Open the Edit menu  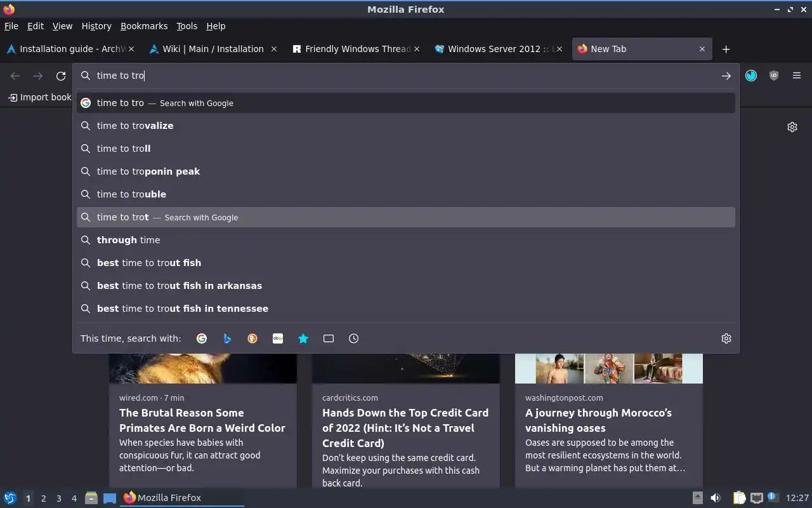tap(36, 26)
